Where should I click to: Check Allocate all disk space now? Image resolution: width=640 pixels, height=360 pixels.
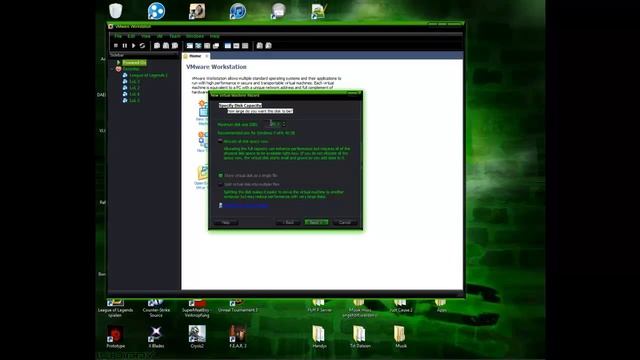pyautogui.click(x=220, y=141)
